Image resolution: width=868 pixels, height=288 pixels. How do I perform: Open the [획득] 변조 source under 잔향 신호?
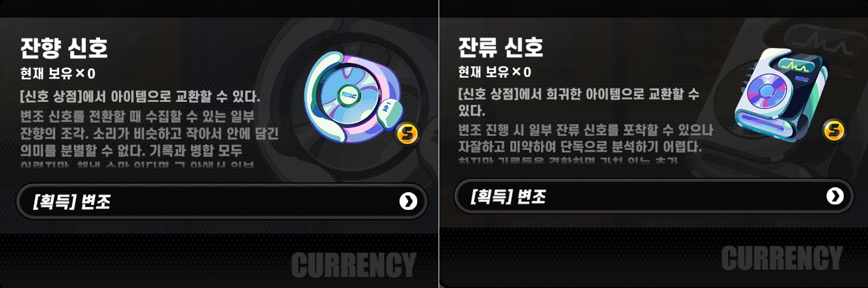[222, 201]
